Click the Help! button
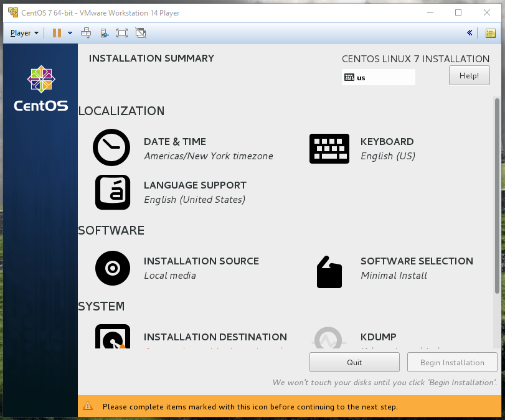Image resolution: width=505 pixels, height=420 pixels. click(x=470, y=76)
